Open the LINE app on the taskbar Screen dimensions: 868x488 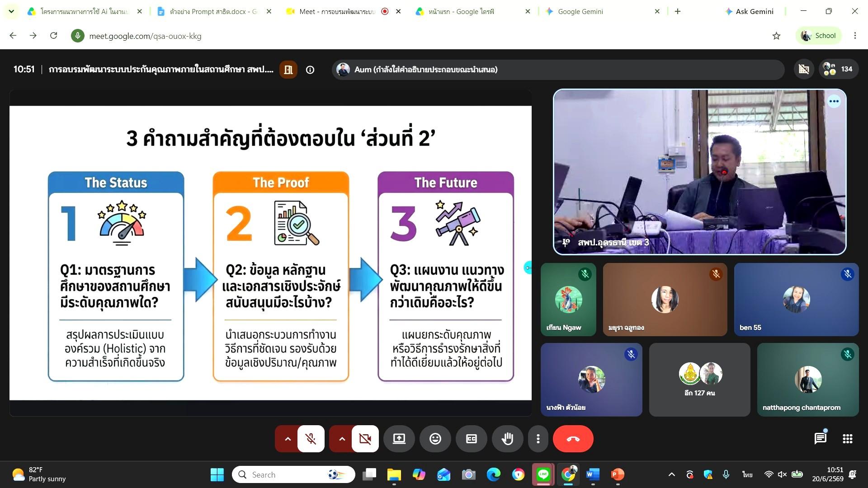[x=543, y=474]
